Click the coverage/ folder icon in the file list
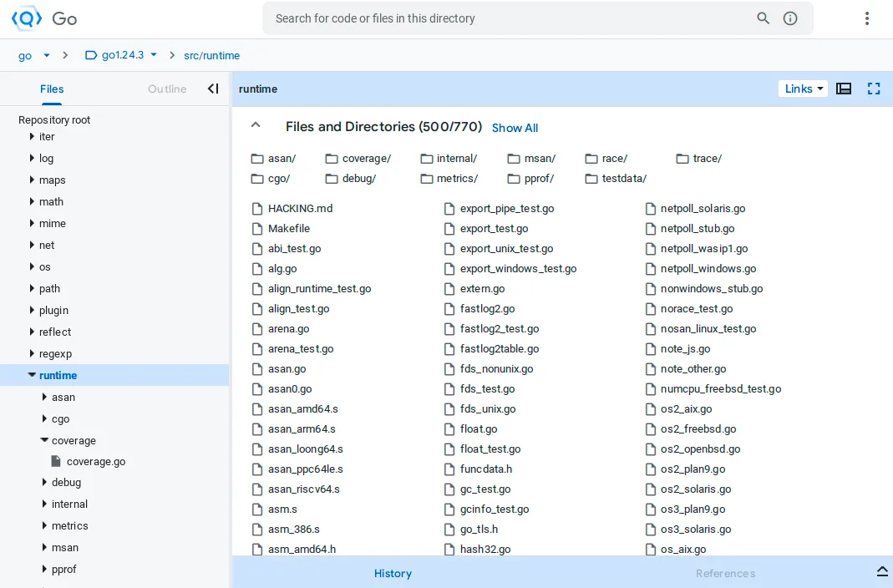This screenshot has width=893, height=588. click(x=332, y=159)
